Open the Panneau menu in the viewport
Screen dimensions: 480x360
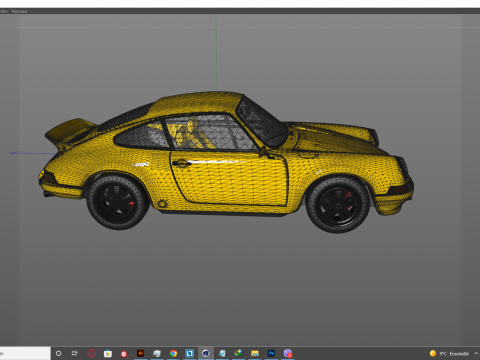pyautogui.click(x=19, y=11)
